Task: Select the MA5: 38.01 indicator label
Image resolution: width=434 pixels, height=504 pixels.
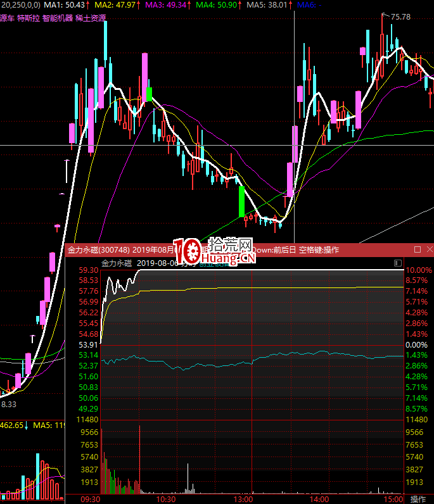Action: (269, 5)
